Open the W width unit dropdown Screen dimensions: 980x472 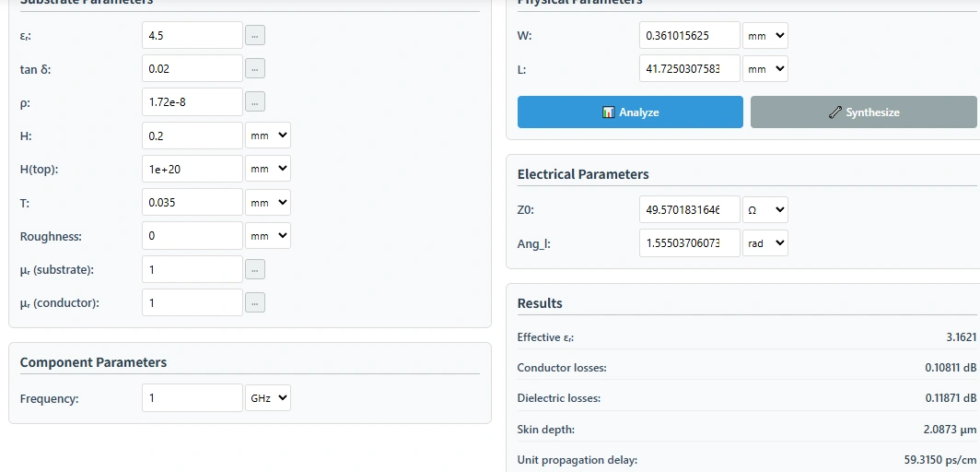(x=765, y=36)
